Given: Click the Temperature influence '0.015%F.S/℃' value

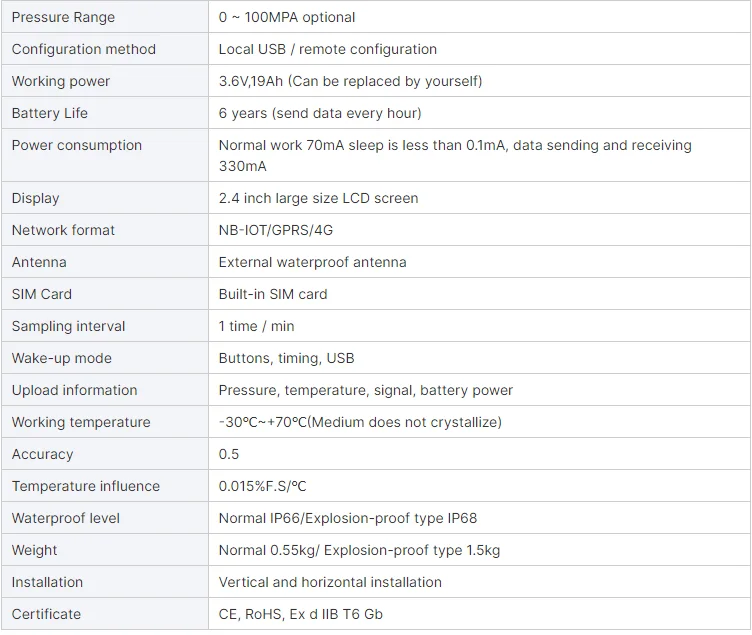Looking at the screenshot, I should tap(263, 486).
